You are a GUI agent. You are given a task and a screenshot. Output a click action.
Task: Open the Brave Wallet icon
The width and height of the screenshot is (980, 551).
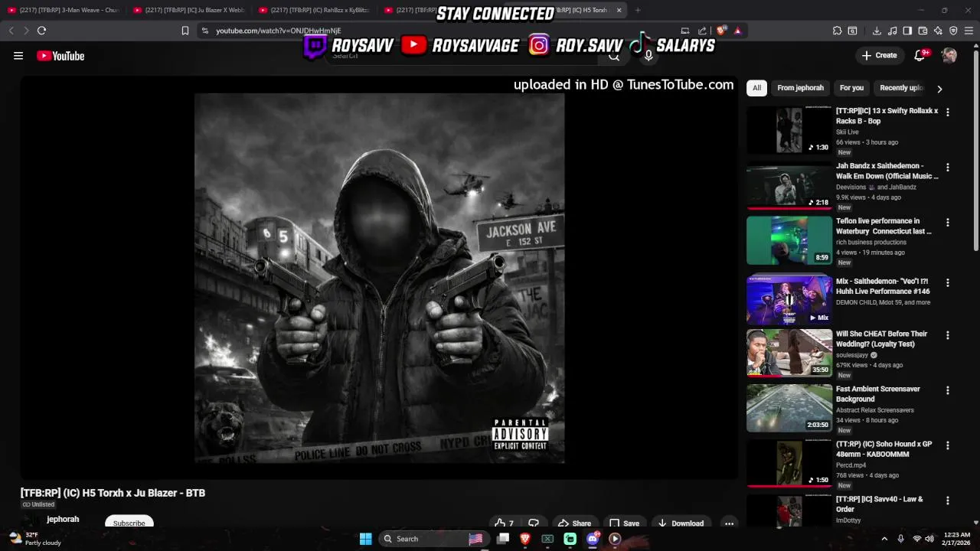(x=923, y=31)
